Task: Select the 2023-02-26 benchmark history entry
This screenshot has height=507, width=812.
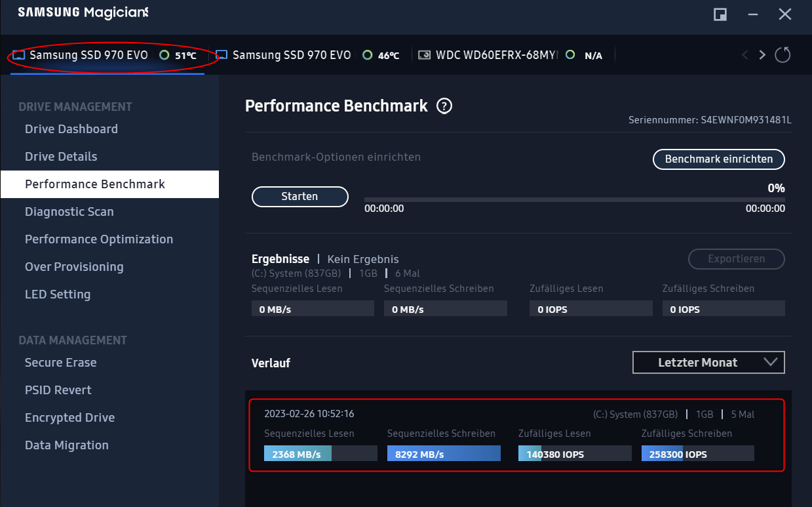Action: [518, 435]
